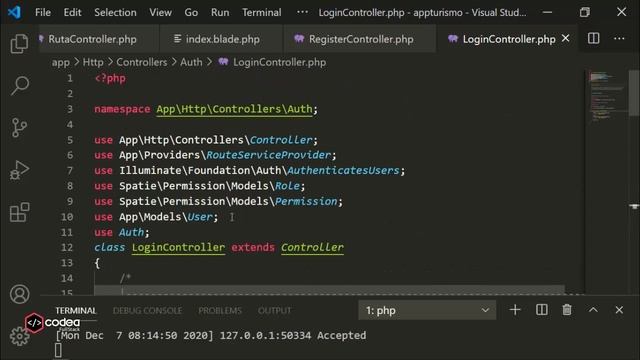Image resolution: width=640 pixels, height=360 pixels.
Task: Switch to the DEBUG CONSOLE panel tab
Action: 147,311
